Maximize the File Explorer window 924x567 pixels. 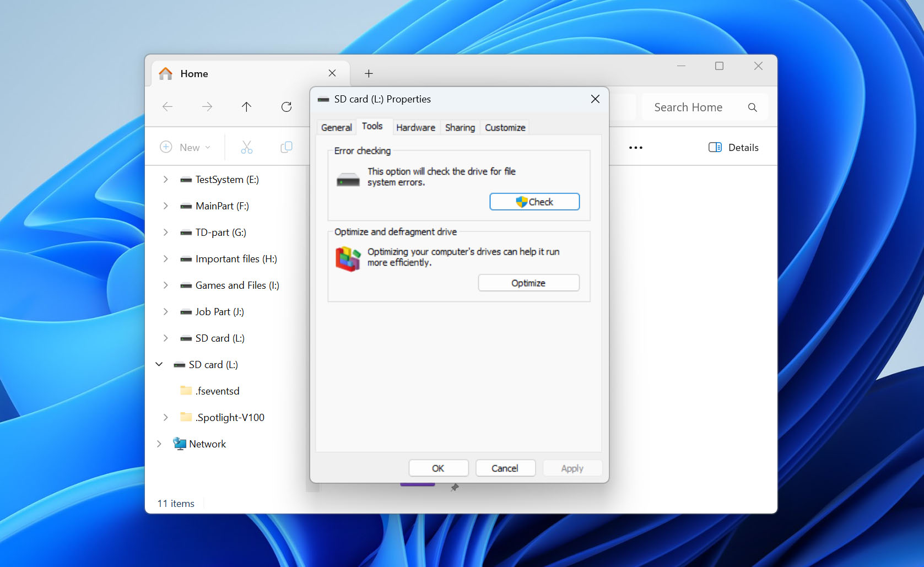(x=719, y=66)
